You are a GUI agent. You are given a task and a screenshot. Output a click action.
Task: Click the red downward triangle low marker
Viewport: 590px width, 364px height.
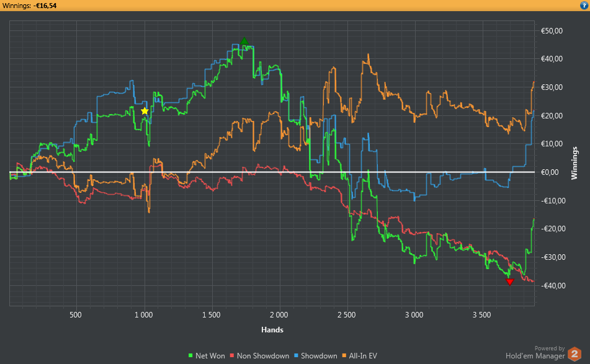click(x=510, y=282)
